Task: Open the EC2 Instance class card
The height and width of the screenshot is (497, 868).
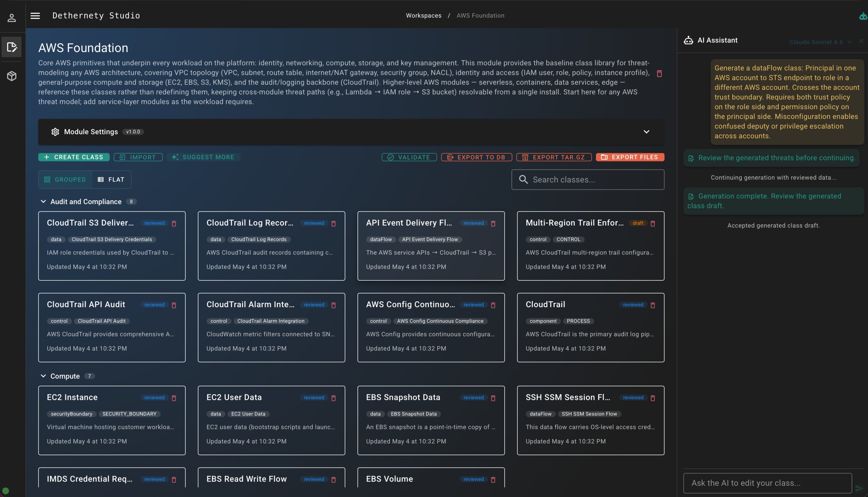Action: [x=112, y=420]
